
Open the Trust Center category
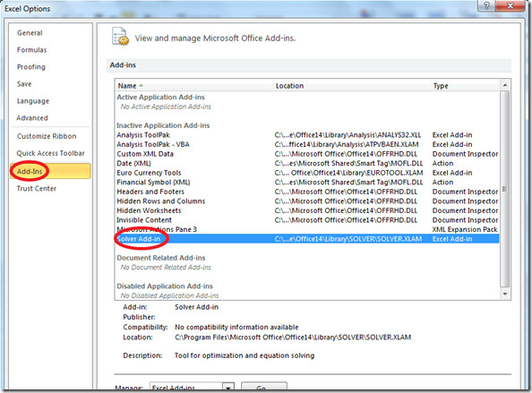pyautogui.click(x=37, y=189)
